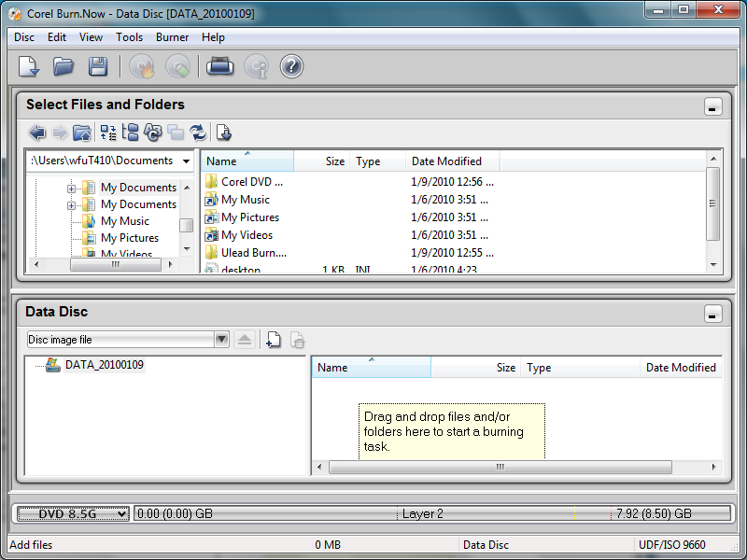Click the file browser vertical scrollbar down arrow
Screen dimensions: 747x560
click(x=713, y=264)
